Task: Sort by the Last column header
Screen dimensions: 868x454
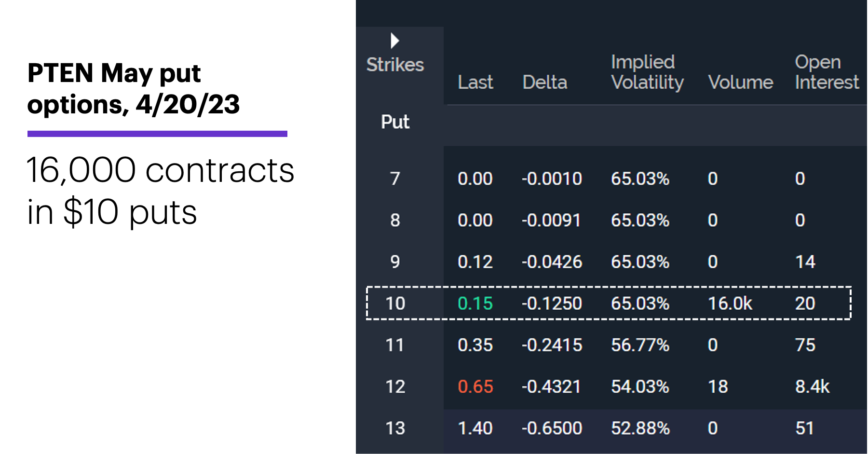Action: (x=475, y=83)
